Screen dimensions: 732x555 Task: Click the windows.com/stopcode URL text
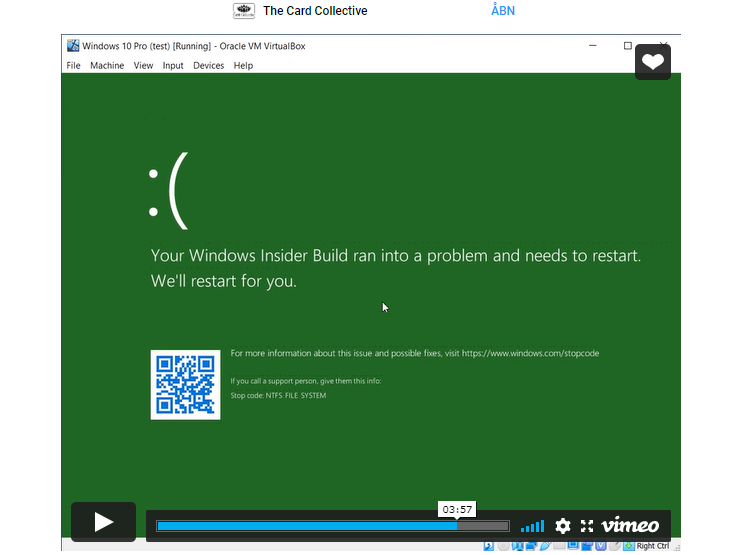(530, 353)
